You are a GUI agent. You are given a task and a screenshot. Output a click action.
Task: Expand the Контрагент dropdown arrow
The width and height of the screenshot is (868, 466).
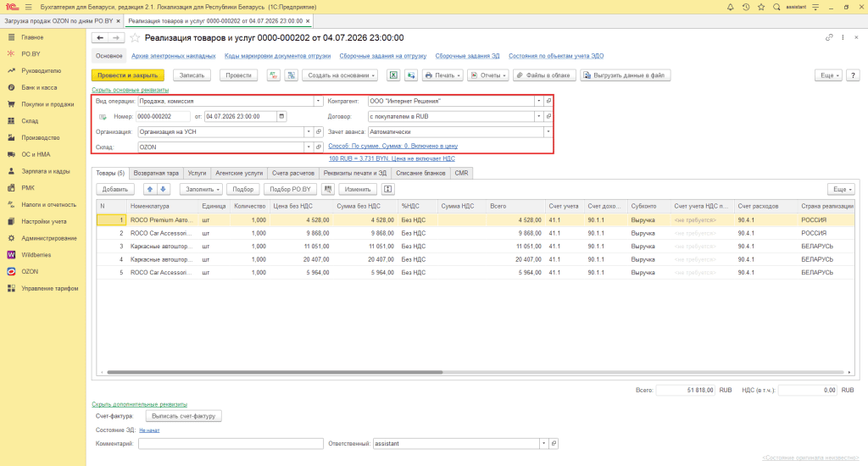(x=538, y=102)
